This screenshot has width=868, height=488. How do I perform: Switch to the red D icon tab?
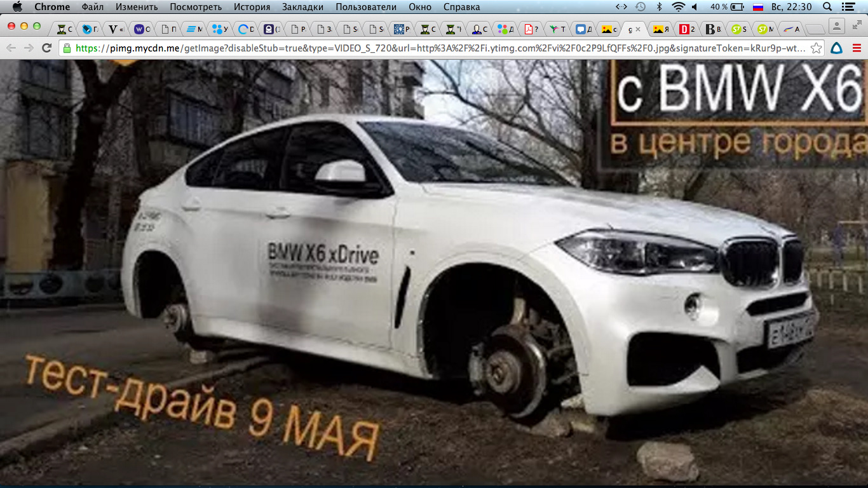[x=685, y=29]
